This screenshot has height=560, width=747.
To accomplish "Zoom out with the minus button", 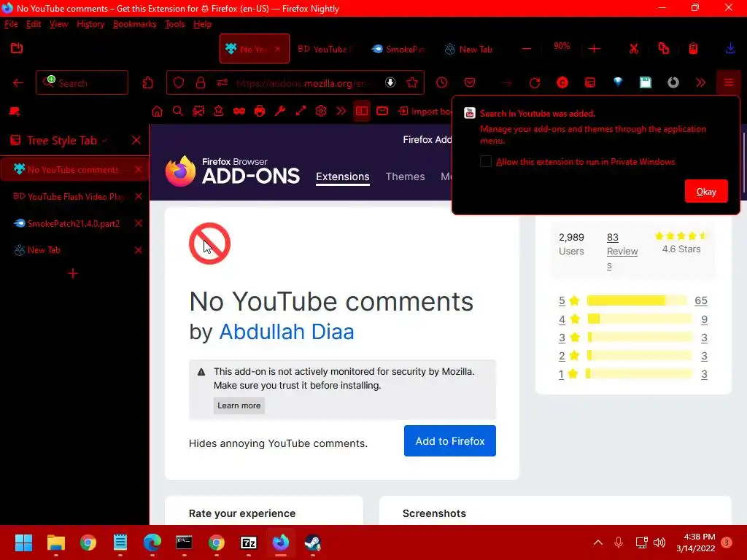I will coord(527,49).
